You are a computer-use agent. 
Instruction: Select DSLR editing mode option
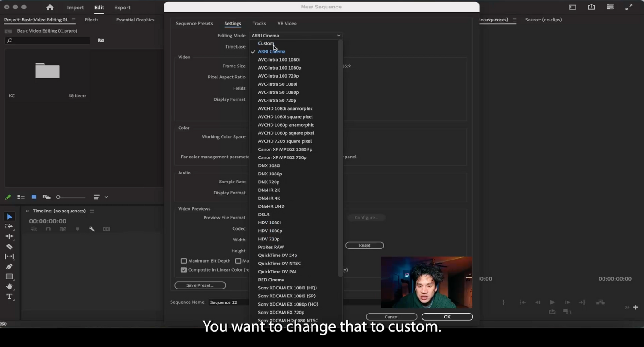point(264,215)
